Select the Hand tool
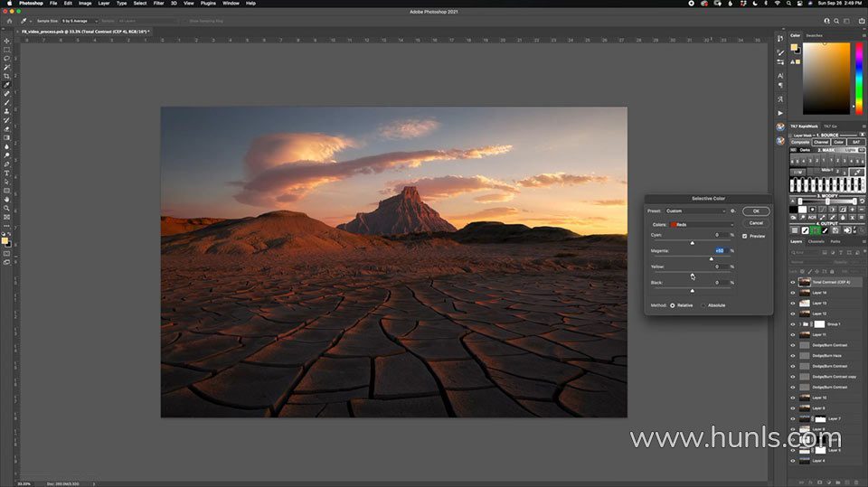The height and width of the screenshot is (487, 868). 6,199
